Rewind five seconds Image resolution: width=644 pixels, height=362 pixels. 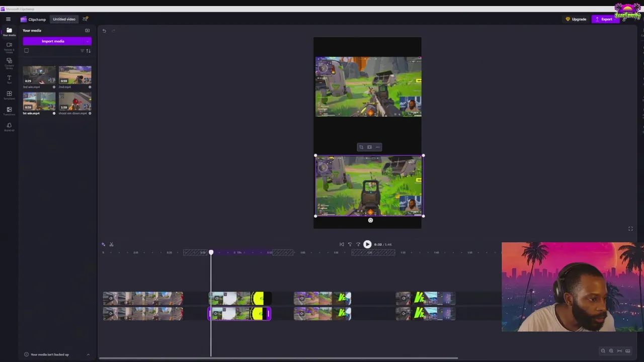350,244
